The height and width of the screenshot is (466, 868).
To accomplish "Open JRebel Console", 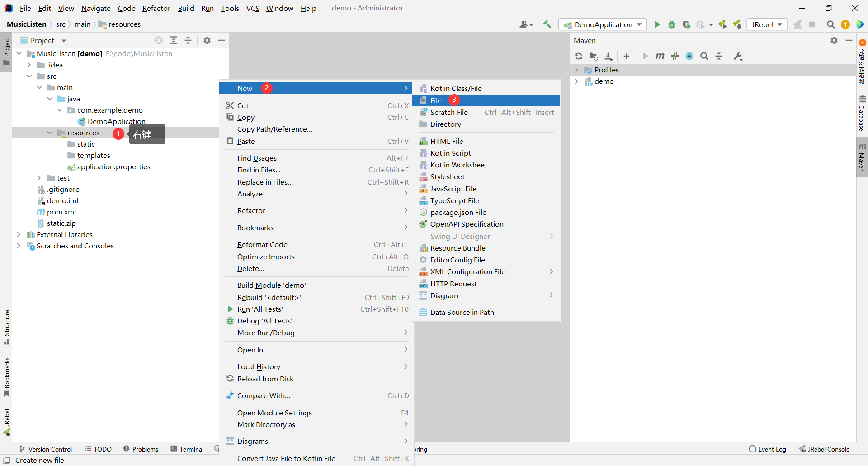I will [824, 449].
